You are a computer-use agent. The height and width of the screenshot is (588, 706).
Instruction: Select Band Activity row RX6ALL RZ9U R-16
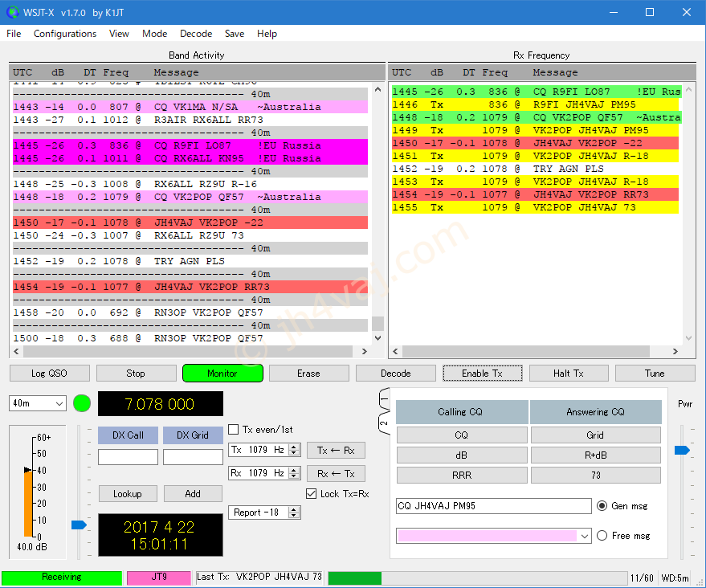coord(190,184)
